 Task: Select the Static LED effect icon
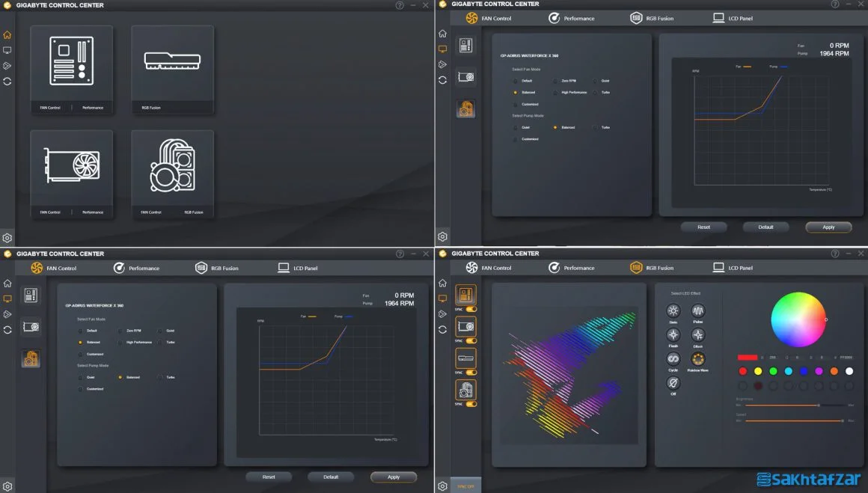(673, 311)
